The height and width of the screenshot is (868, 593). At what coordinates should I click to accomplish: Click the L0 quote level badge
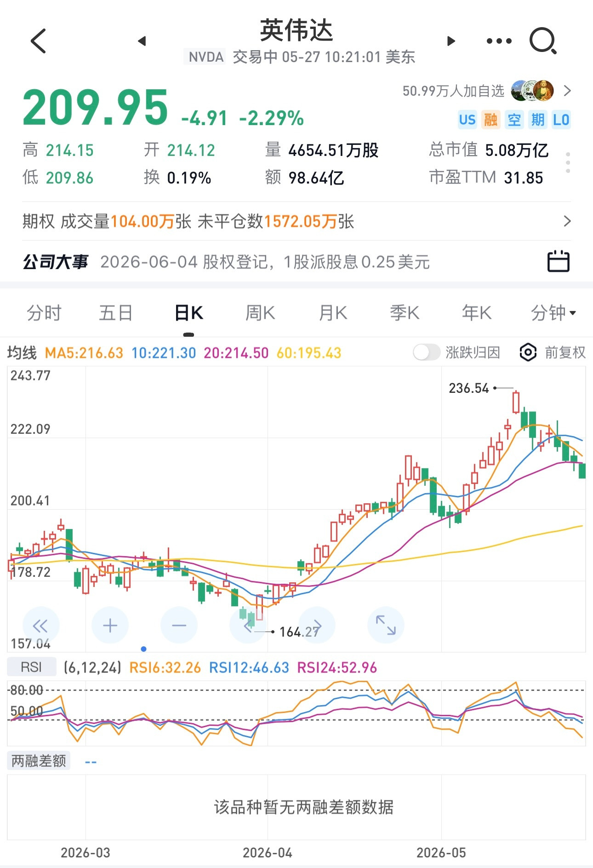point(561,120)
